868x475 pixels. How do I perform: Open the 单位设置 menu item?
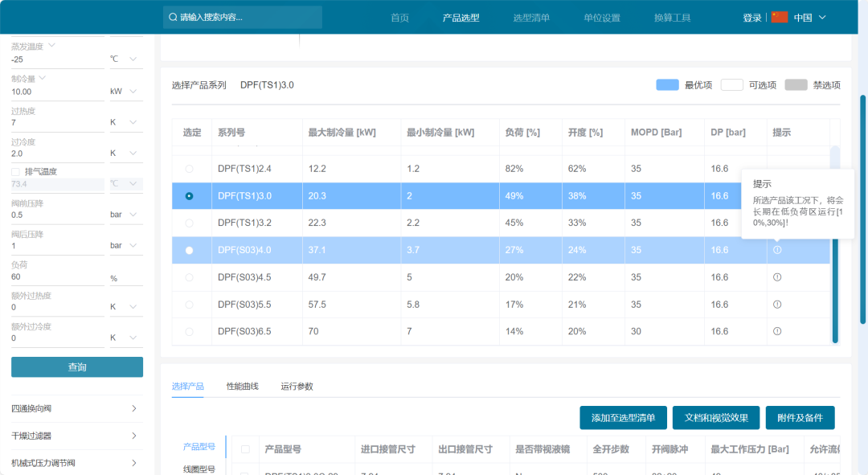click(602, 18)
